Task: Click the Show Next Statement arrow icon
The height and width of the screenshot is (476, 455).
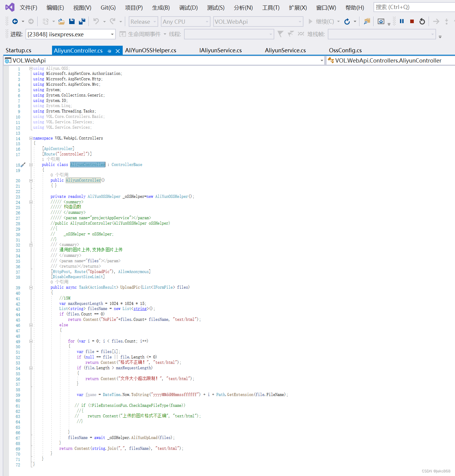Action: tap(436, 21)
